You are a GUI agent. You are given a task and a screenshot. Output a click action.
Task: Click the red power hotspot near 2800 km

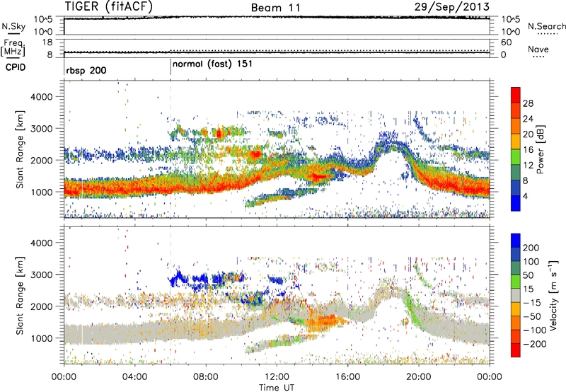click(x=219, y=134)
